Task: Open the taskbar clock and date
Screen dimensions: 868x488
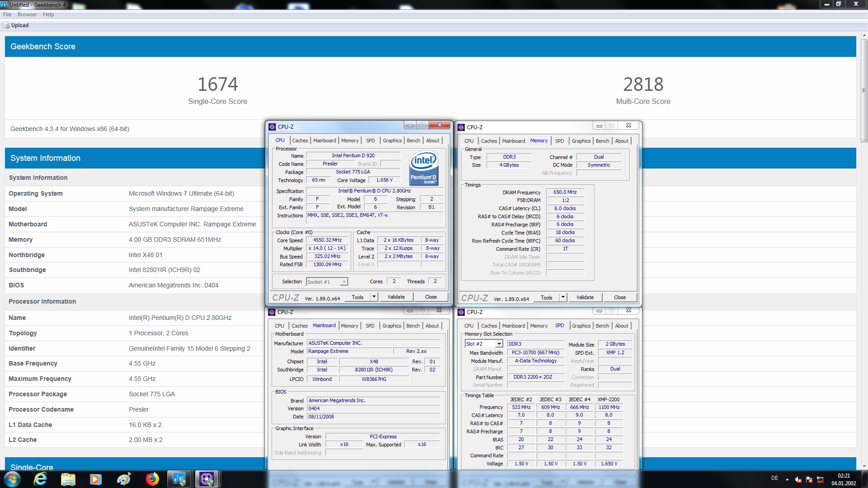Action: pyautogui.click(x=844, y=479)
